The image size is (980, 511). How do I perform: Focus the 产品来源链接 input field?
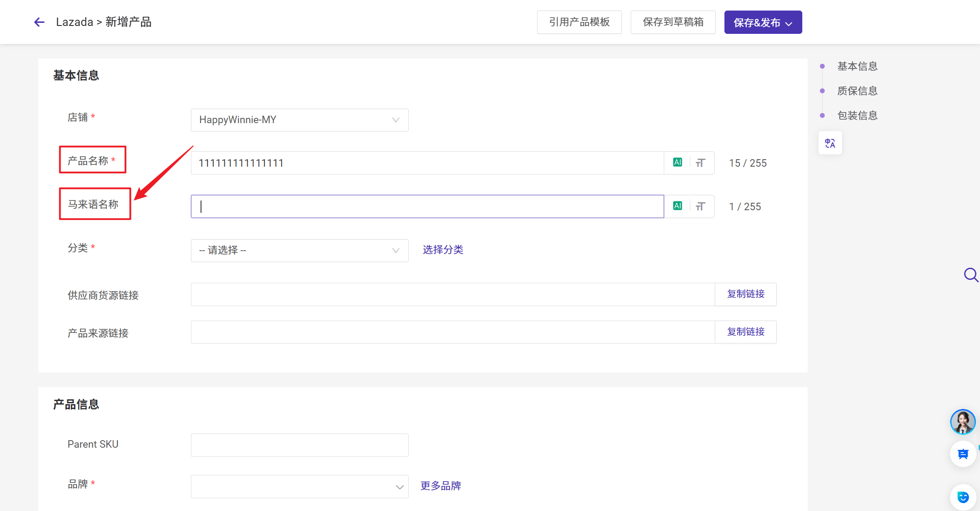453,332
